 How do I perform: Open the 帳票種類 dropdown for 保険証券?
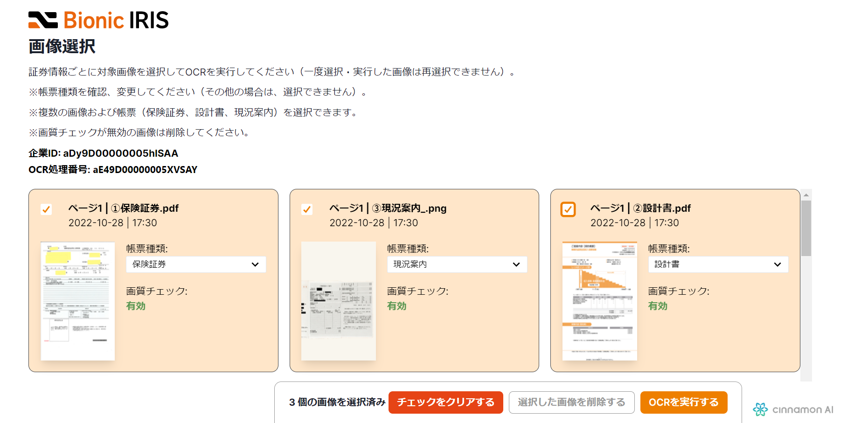(x=196, y=264)
